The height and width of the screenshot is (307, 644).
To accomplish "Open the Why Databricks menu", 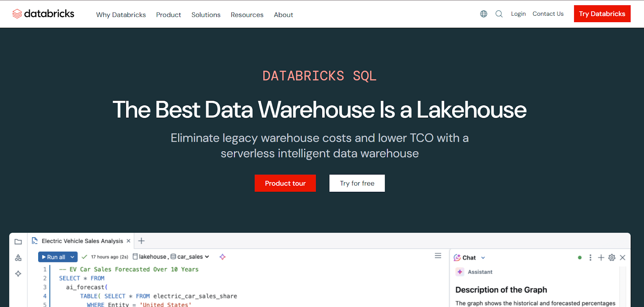I will 121,15.
